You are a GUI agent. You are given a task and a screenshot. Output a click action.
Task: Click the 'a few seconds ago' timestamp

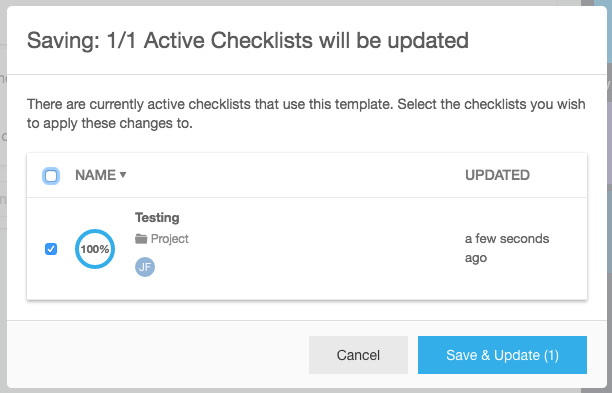[x=507, y=248]
